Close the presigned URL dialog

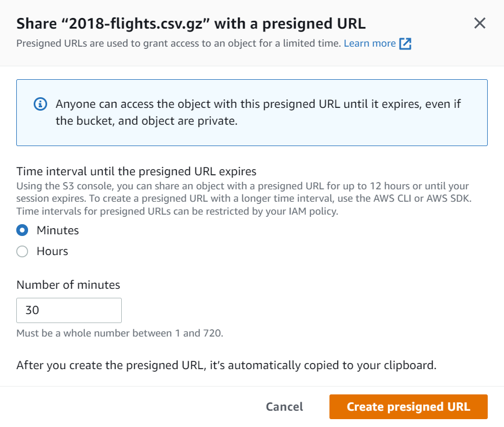pos(479,23)
